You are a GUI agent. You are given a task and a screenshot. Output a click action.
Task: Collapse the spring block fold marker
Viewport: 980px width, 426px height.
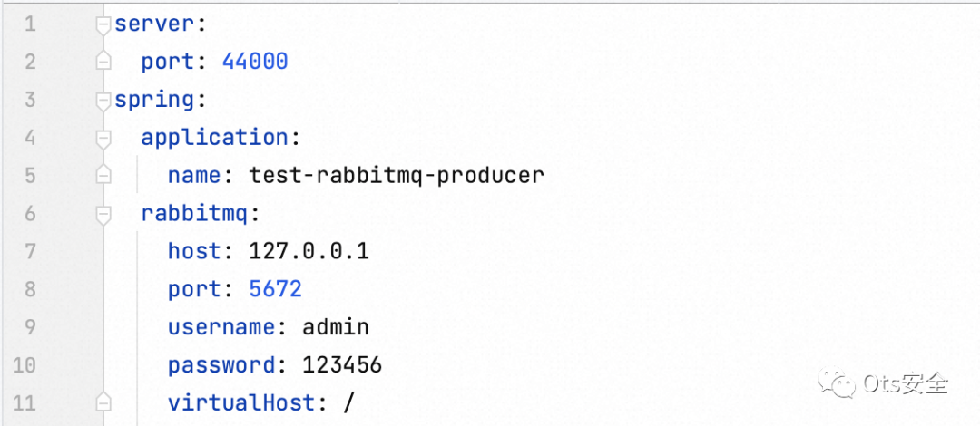pos(103,101)
